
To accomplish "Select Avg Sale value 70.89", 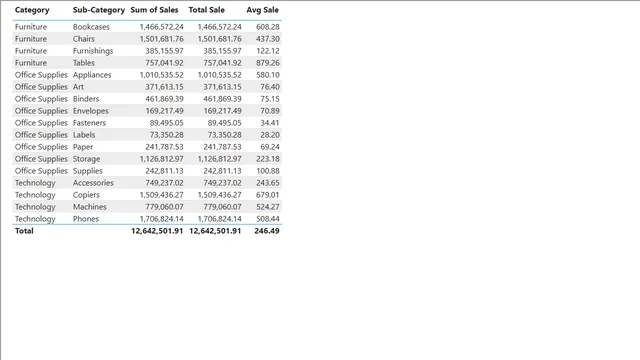I will click(x=270, y=111).
